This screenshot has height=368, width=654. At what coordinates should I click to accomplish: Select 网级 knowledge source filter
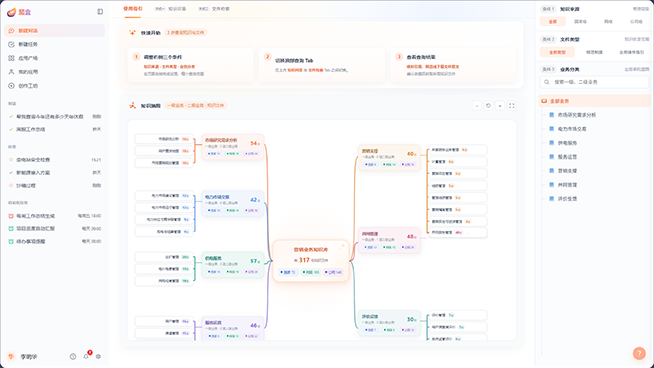[x=608, y=22]
